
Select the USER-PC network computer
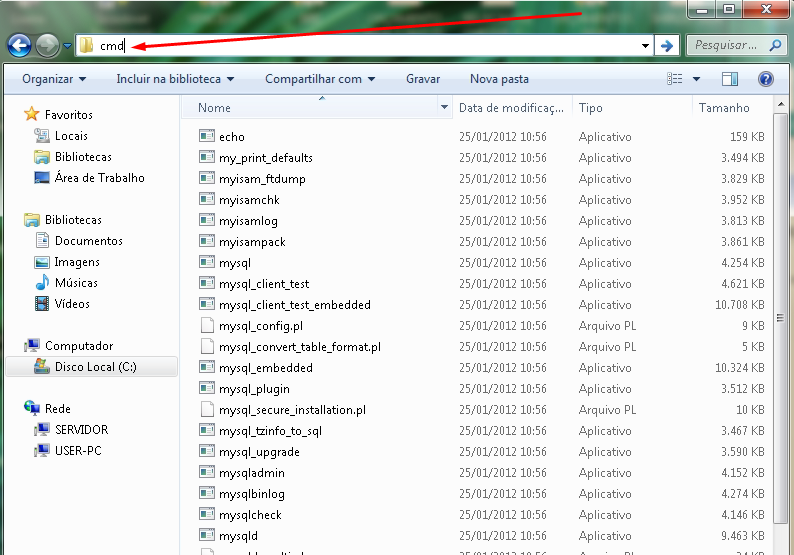(x=78, y=451)
